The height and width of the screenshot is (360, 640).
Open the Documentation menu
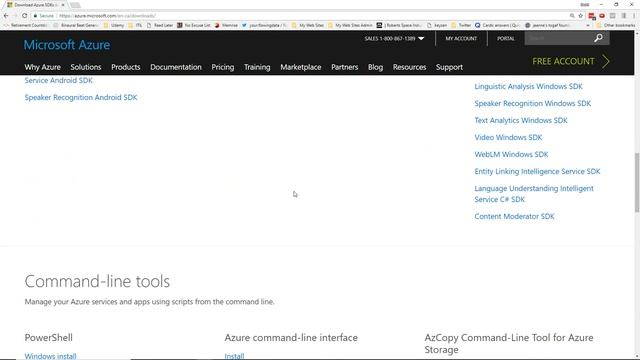pyautogui.click(x=176, y=67)
